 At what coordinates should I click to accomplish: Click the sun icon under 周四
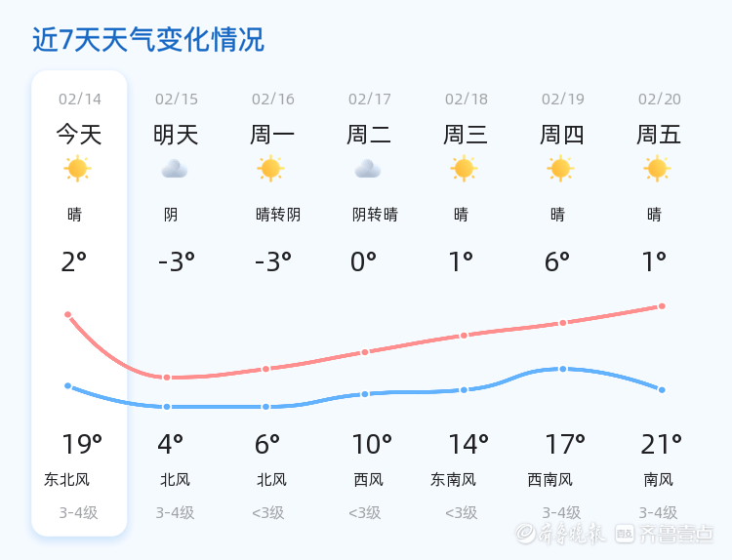point(561,169)
